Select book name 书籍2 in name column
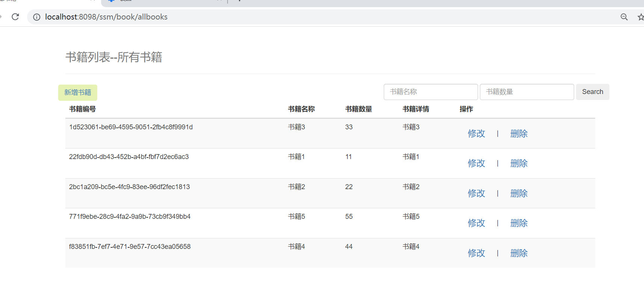644x291 pixels. tap(297, 187)
